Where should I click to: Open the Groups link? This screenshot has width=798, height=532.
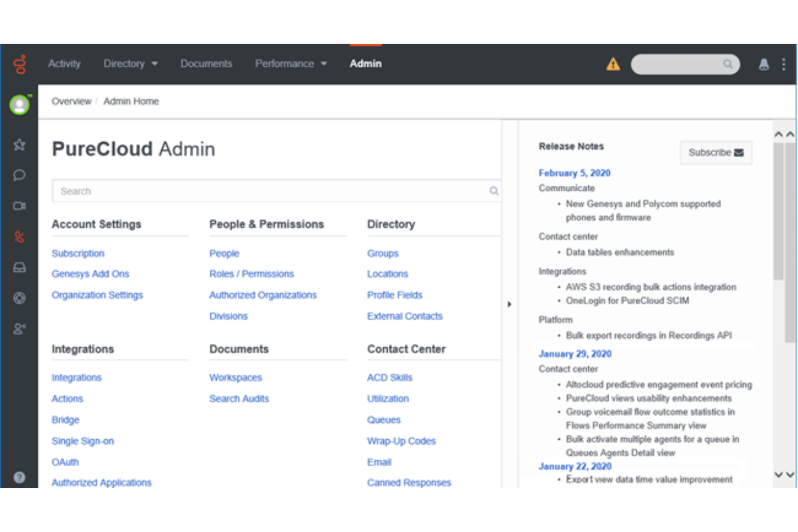(x=383, y=253)
